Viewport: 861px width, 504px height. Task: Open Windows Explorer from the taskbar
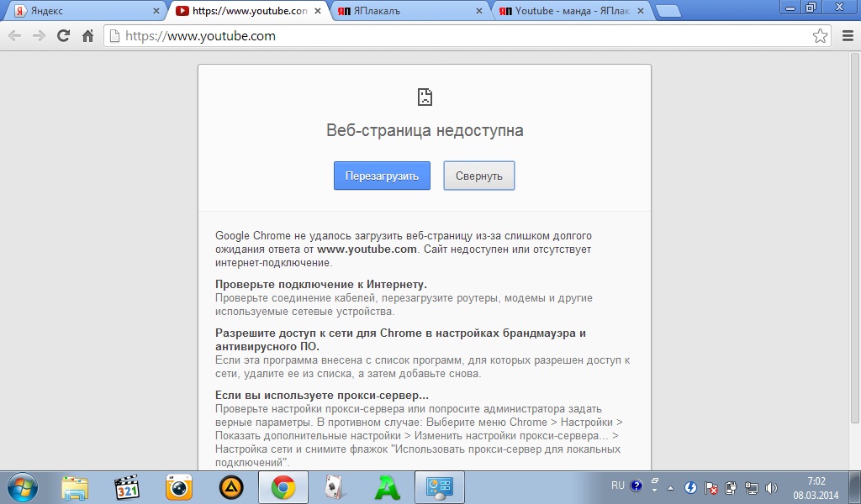(75, 487)
